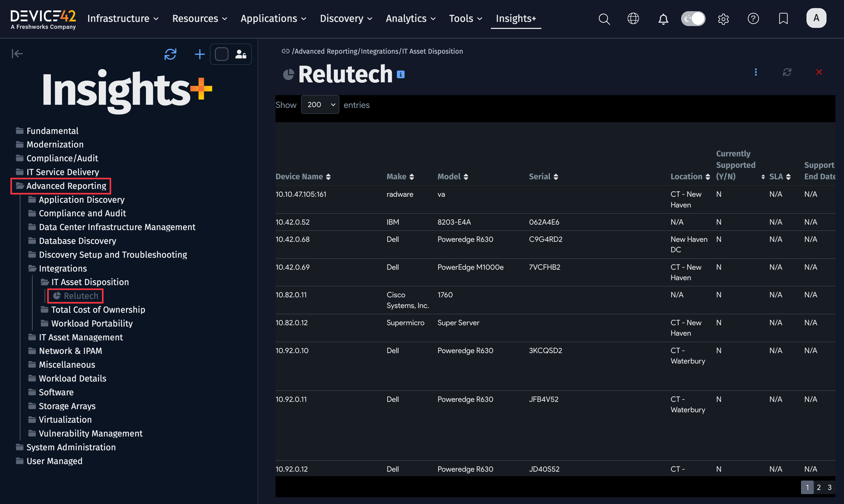
Task: Toggle dark mode switch in the top bar
Action: coord(693,19)
